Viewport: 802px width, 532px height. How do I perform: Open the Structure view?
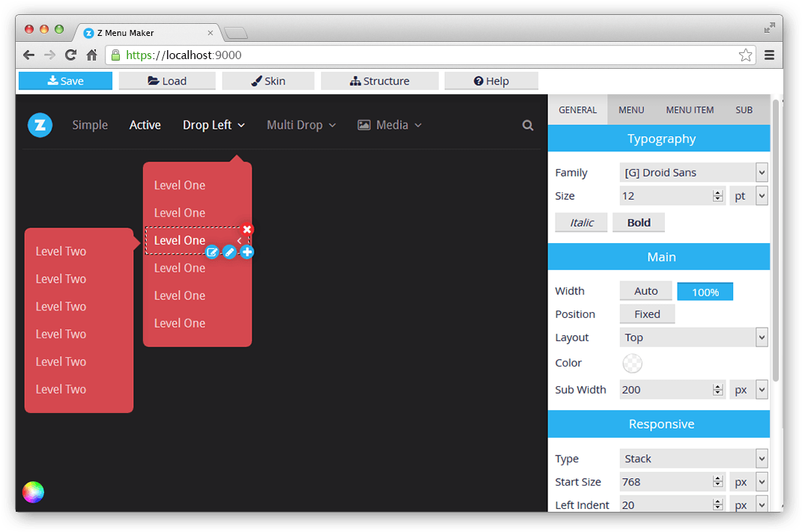pyautogui.click(x=379, y=80)
